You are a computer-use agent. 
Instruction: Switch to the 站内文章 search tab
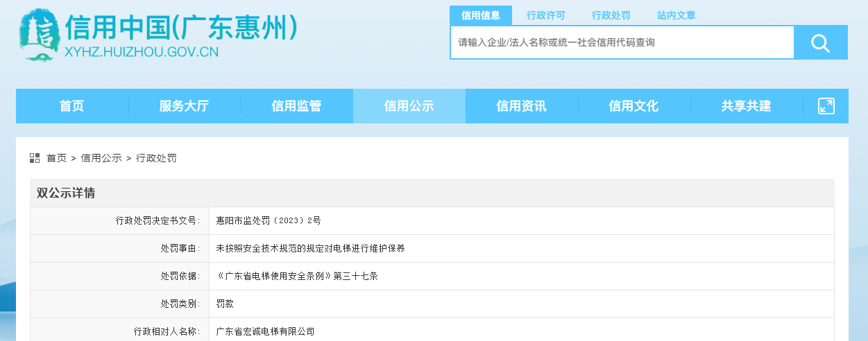click(x=676, y=15)
